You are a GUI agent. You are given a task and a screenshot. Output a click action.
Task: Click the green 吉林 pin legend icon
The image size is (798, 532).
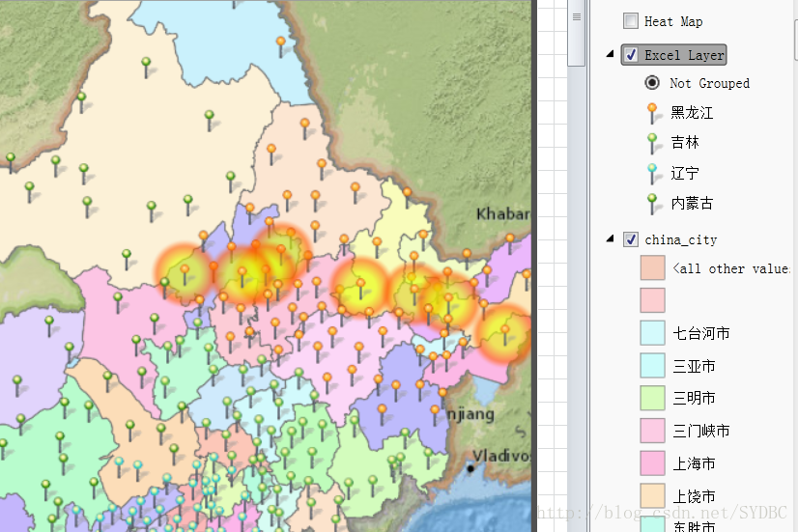click(x=652, y=142)
